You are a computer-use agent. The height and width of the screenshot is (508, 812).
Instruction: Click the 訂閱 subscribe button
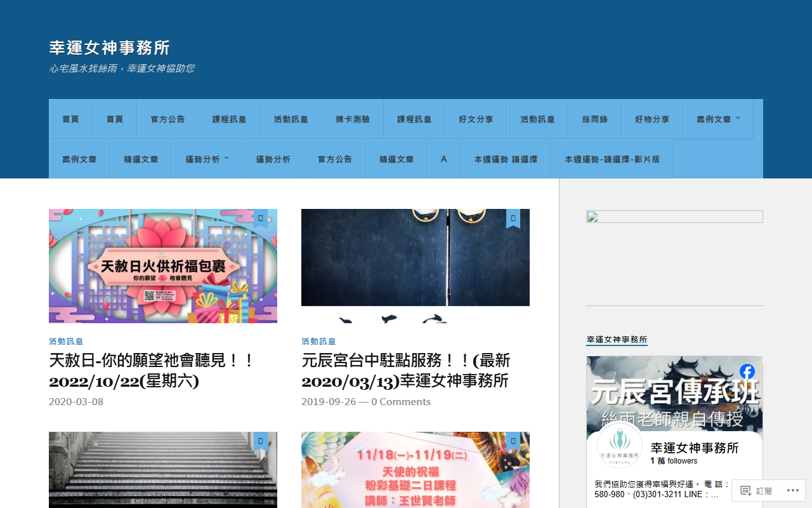point(756,491)
